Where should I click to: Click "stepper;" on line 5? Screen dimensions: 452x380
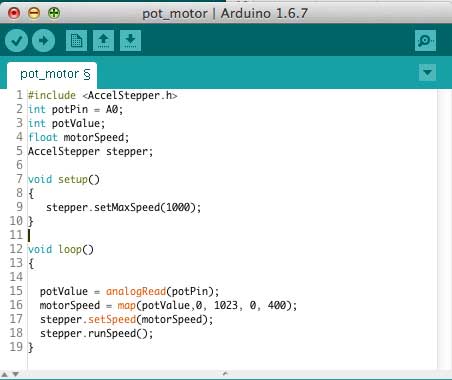coord(130,151)
